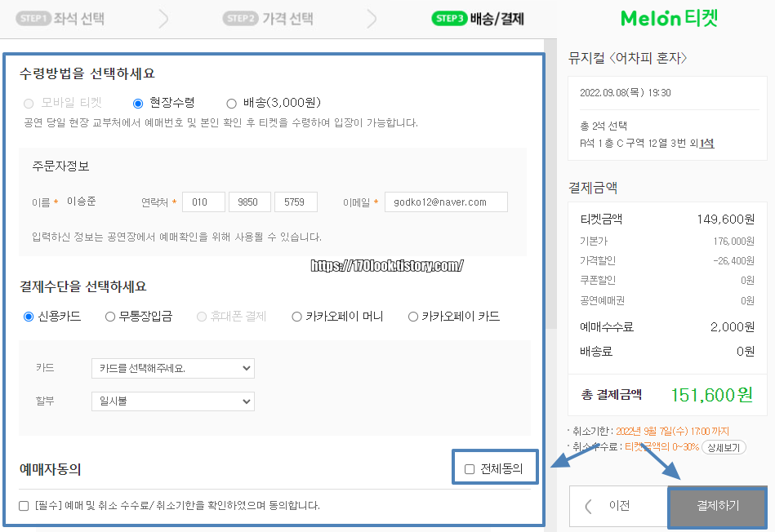Click the email input field
The image size is (775, 532).
pyautogui.click(x=446, y=202)
